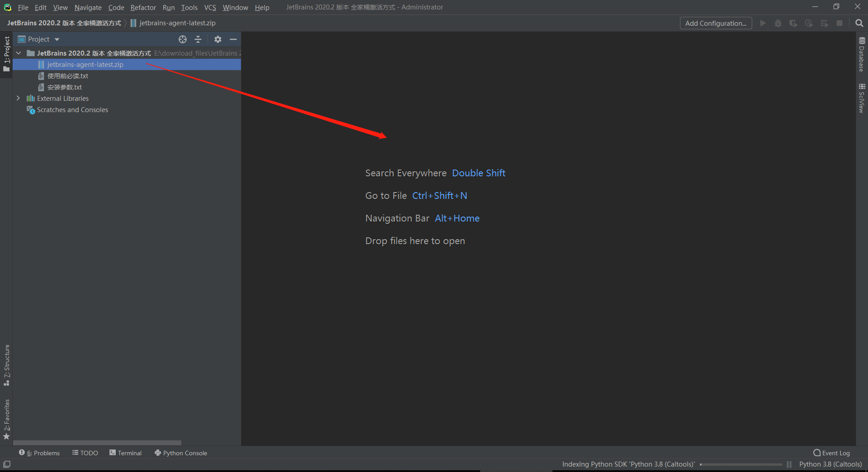Open the TODO tool window
Screen dimensions: 868x472
(85, 453)
